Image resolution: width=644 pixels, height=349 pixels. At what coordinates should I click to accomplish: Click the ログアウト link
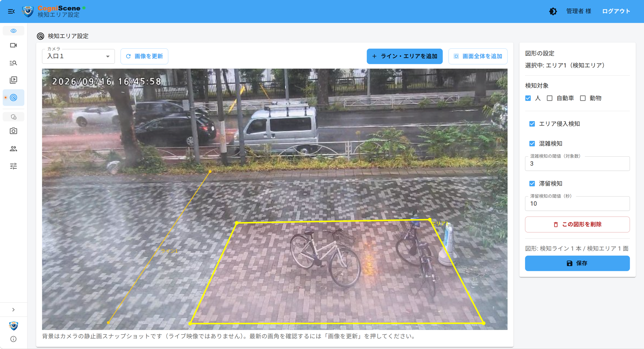tap(616, 11)
